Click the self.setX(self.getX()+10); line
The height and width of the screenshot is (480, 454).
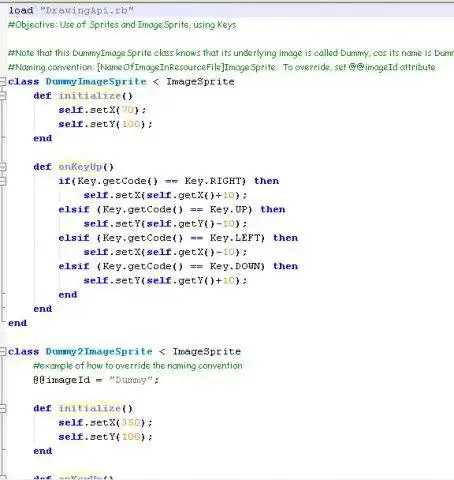[x=166, y=195]
